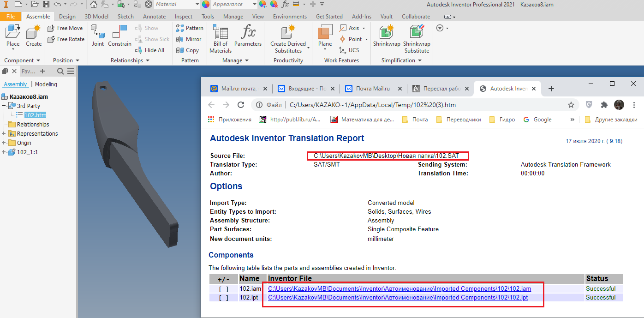Click the Place component tool
644x318 pixels.
[13, 36]
